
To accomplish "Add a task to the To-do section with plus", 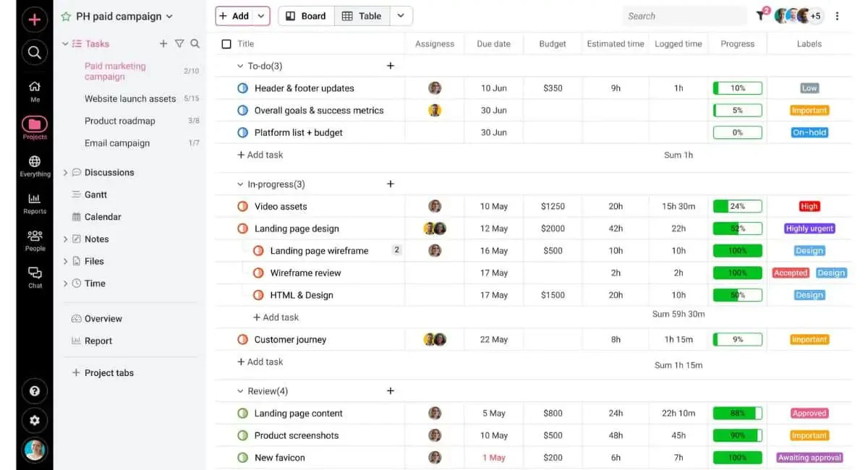I will click(391, 66).
